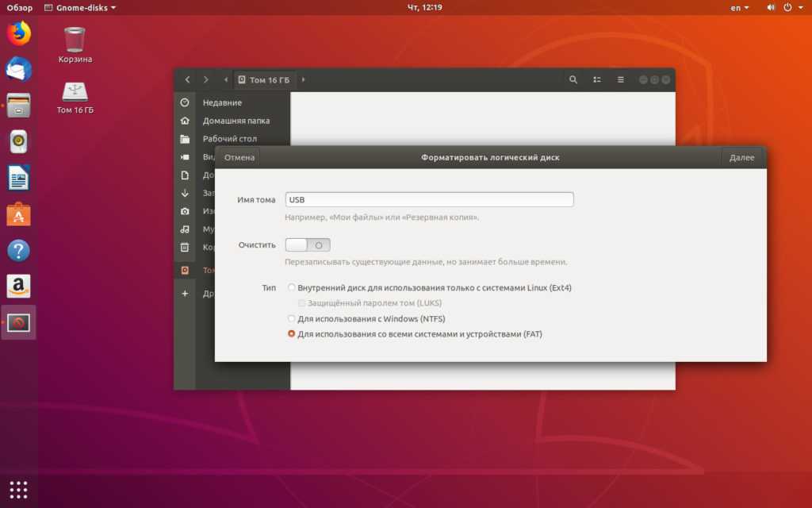The image size is (812, 508).
Task: Open Ubuntu Software center icon
Action: (x=18, y=214)
